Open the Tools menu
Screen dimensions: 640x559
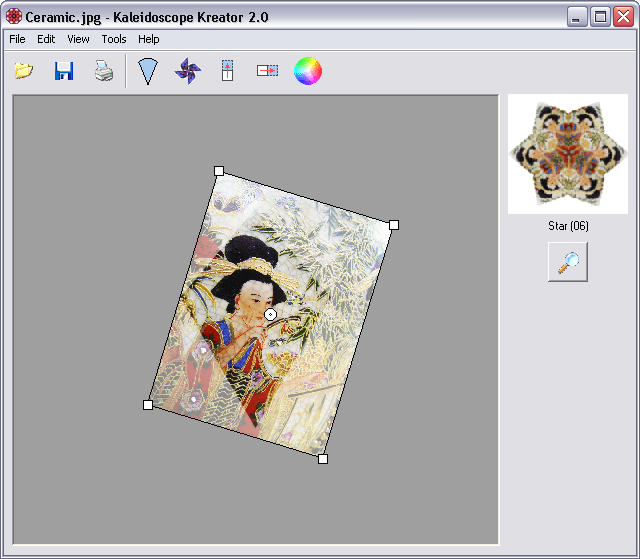click(114, 39)
